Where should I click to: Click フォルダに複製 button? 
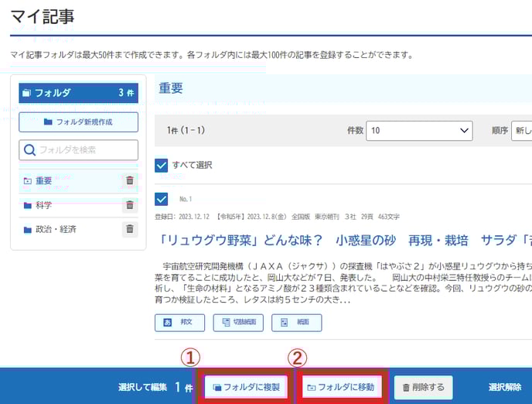[246, 387]
